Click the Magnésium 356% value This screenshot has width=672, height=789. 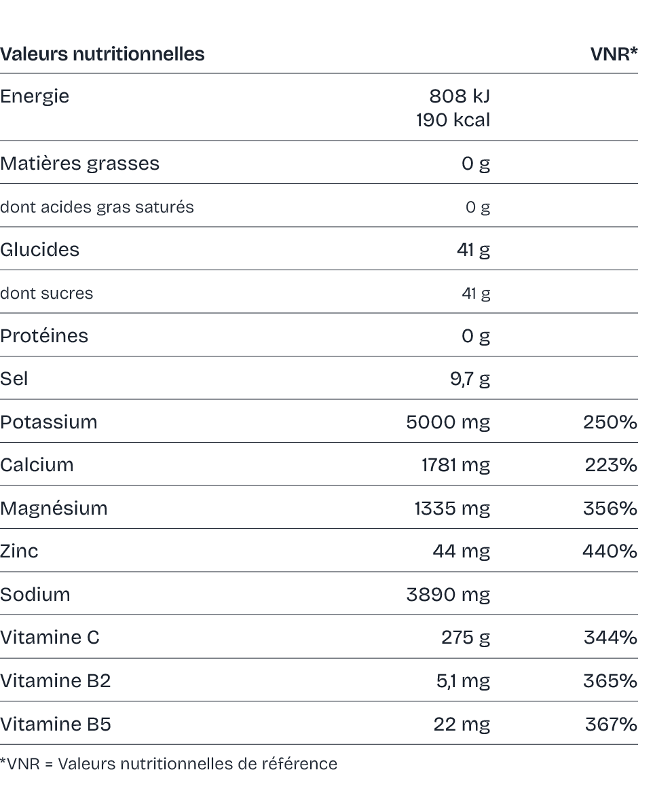point(610,508)
